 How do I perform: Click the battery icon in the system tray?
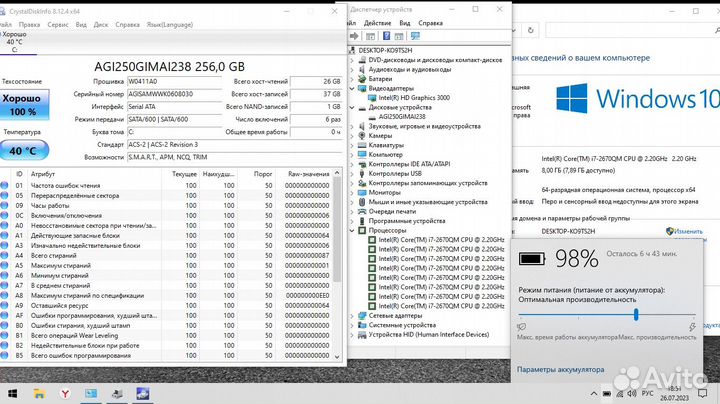pyautogui.click(x=607, y=394)
